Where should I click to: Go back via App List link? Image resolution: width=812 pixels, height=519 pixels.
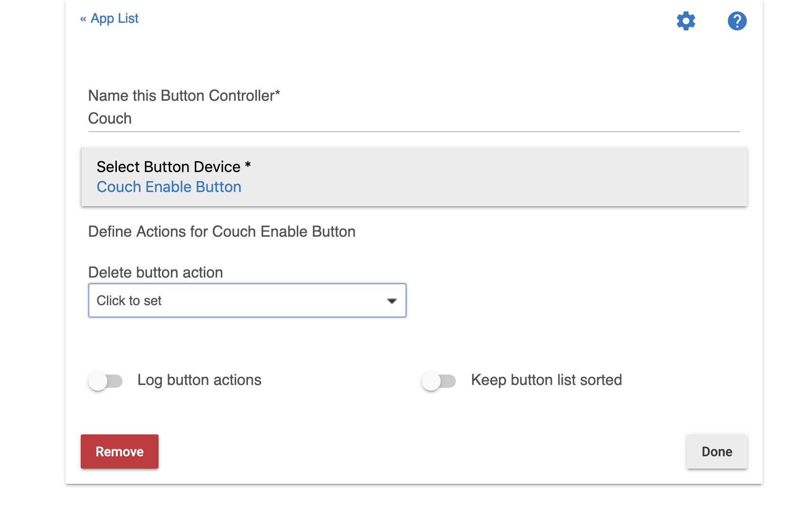point(109,19)
